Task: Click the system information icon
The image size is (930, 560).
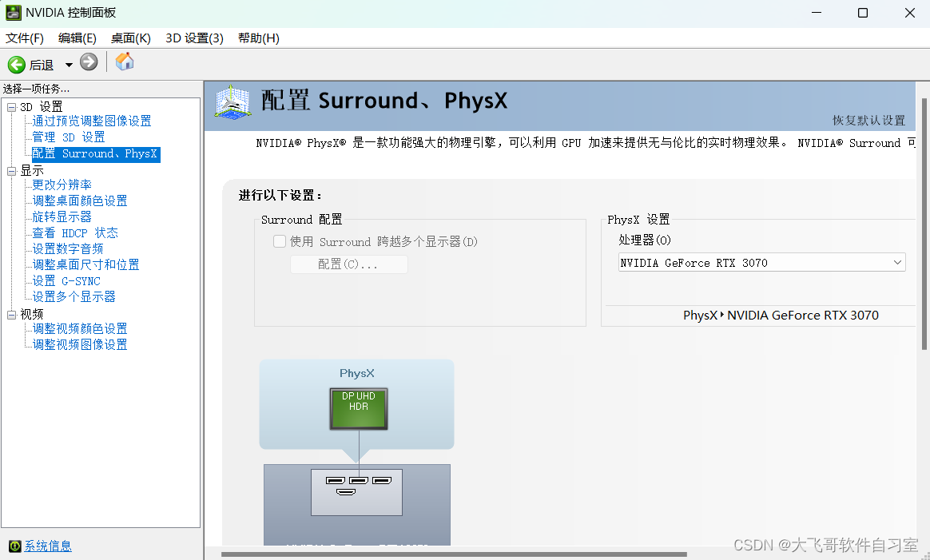Action: pos(15,546)
